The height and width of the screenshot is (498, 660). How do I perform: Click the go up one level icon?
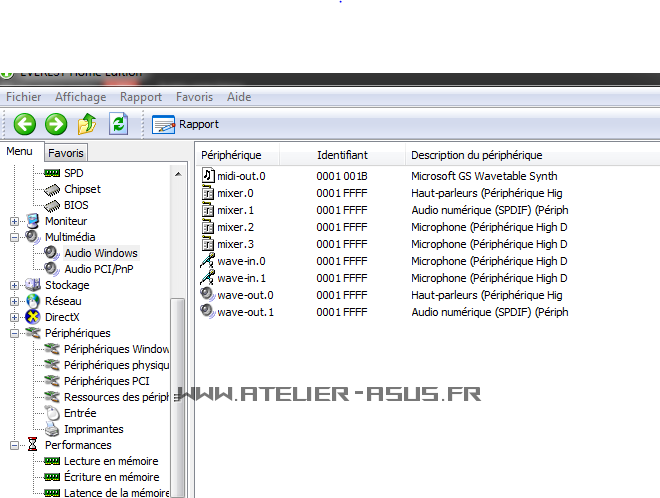tap(87, 124)
